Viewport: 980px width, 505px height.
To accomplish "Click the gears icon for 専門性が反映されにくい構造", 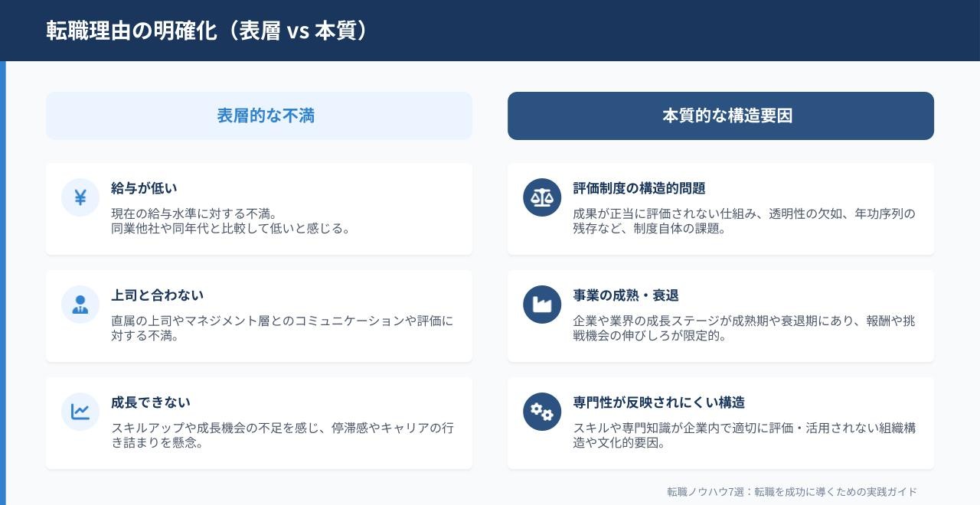I will [x=542, y=412].
